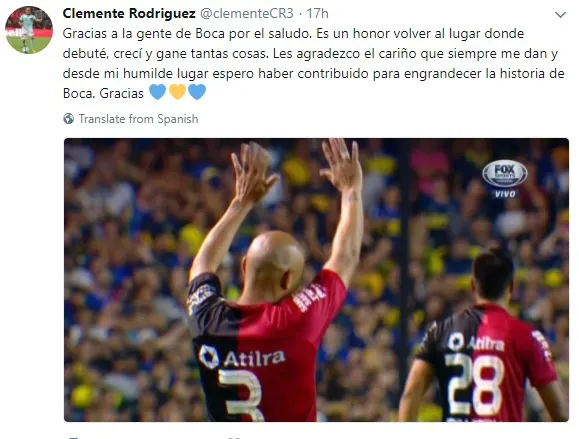Click the Atilra logo on number 3 shirt

[242, 357]
